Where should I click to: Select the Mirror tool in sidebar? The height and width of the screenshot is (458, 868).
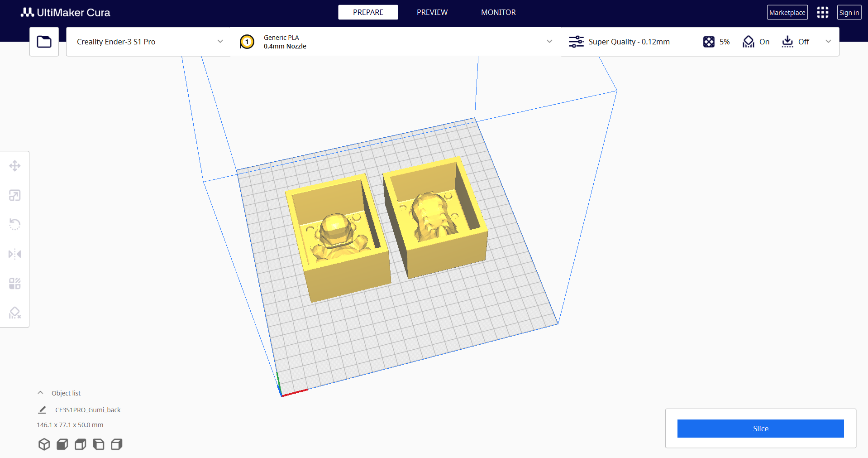[15, 254]
